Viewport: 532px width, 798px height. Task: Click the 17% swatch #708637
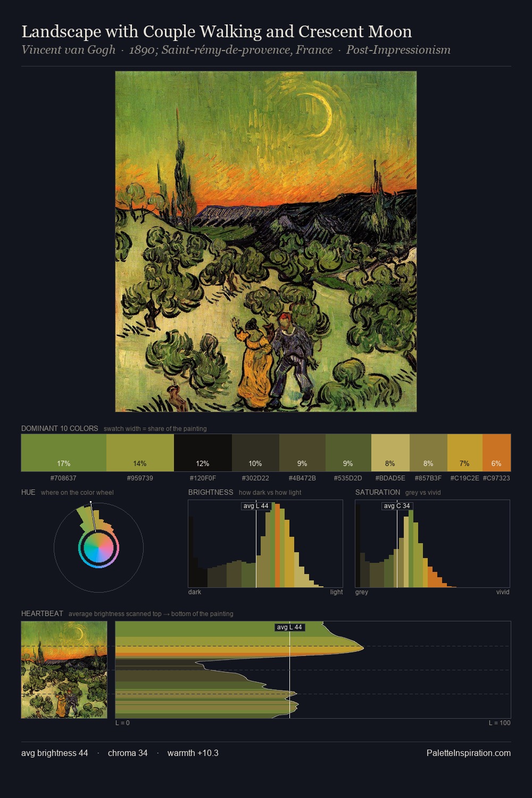pos(64,453)
